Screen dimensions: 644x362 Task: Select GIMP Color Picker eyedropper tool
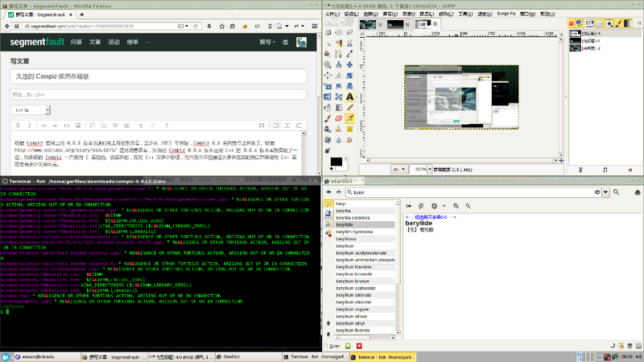click(x=349, y=54)
